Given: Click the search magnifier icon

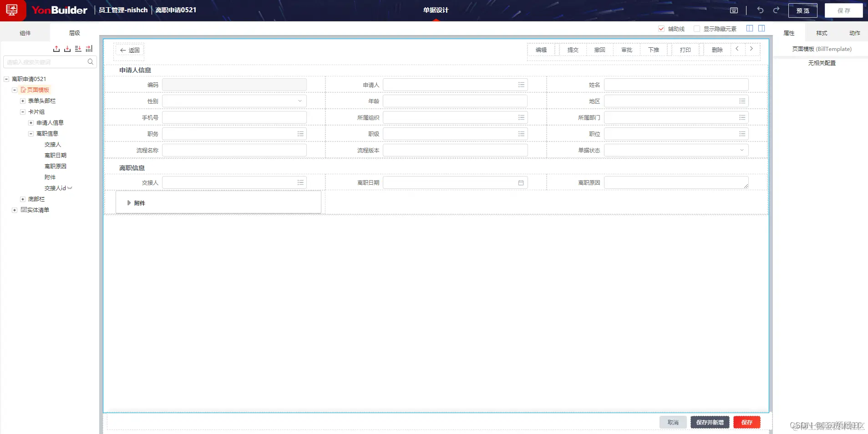Looking at the screenshot, I should point(91,62).
